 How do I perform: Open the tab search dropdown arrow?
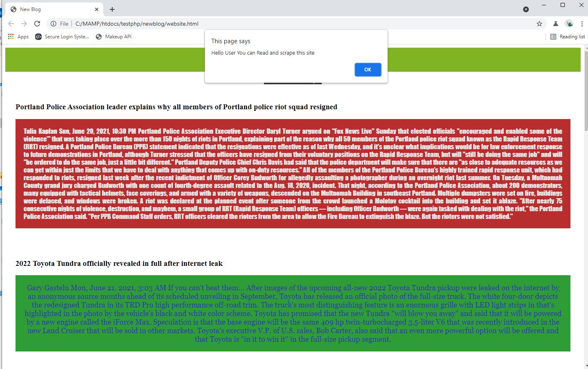click(x=526, y=9)
